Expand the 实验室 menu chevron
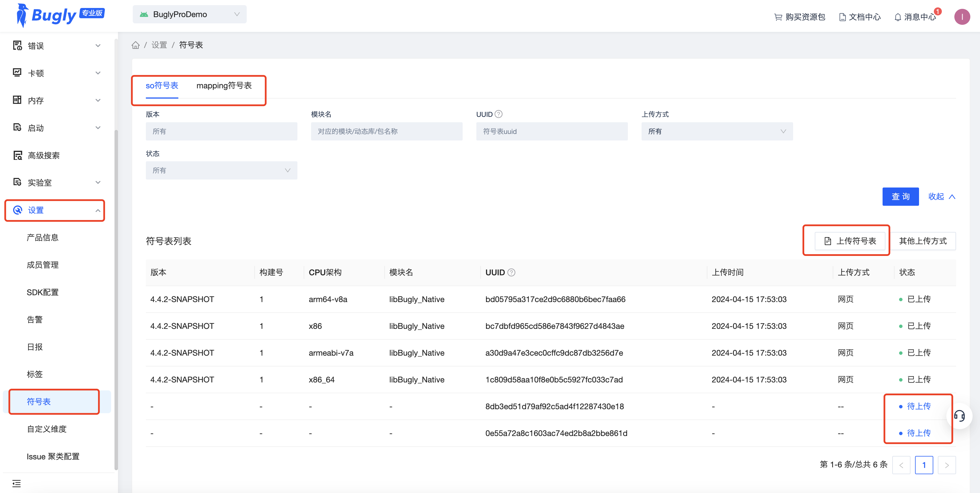The height and width of the screenshot is (493, 980). (98, 182)
